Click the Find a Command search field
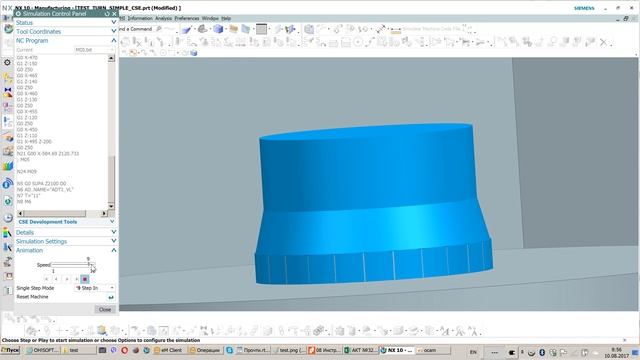 [x=136, y=29]
